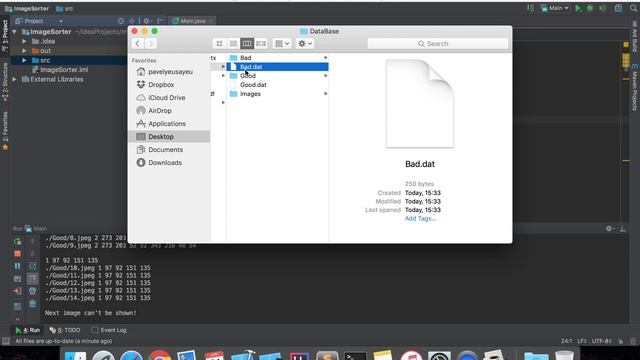
Task: Open Structure side tab
Action: pyautogui.click(x=5, y=82)
